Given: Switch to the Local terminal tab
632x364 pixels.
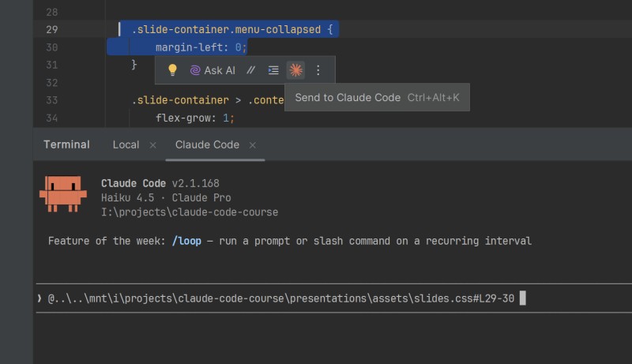Looking at the screenshot, I should coord(126,144).
